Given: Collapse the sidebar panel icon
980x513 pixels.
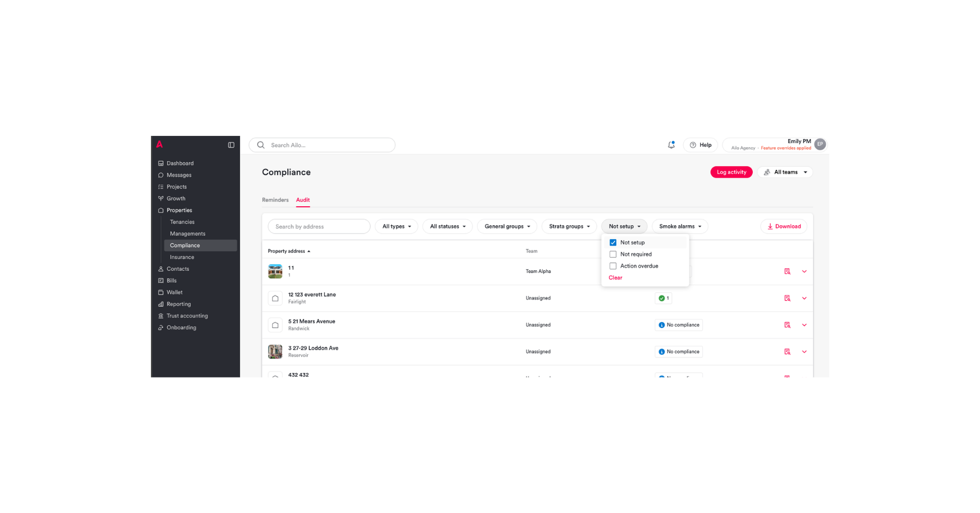Looking at the screenshot, I should click(x=231, y=145).
